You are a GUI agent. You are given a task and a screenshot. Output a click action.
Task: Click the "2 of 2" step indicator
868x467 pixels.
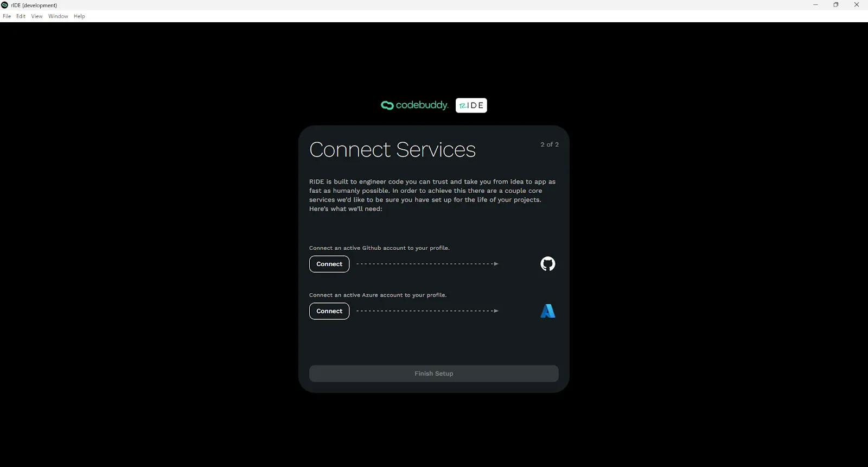[x=550, y=144]
